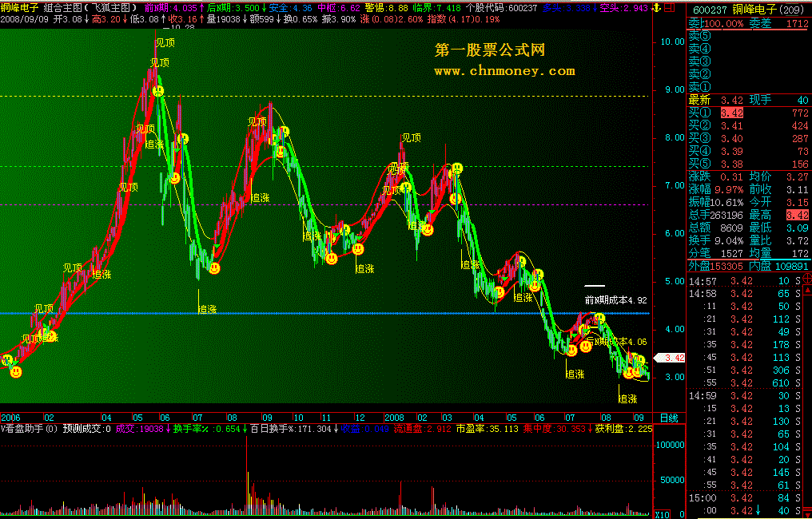Viewport: 812px width, 519px height.
Task: Click the 流通盘:2.912 value
Action: (x=423, y=429)
